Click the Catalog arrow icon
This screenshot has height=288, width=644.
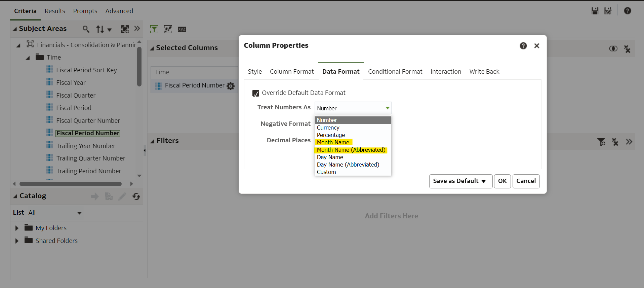(x=95, y=196)
